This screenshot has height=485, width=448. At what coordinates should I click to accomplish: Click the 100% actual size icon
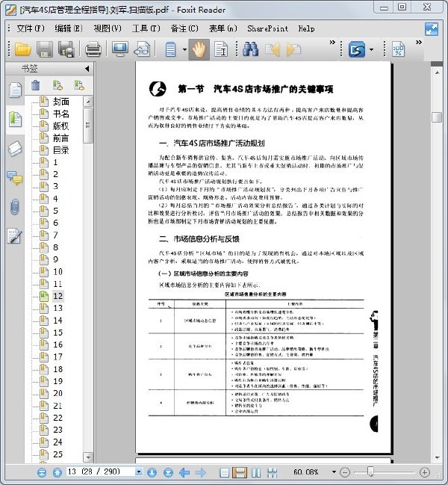click(x=398, y=49)
